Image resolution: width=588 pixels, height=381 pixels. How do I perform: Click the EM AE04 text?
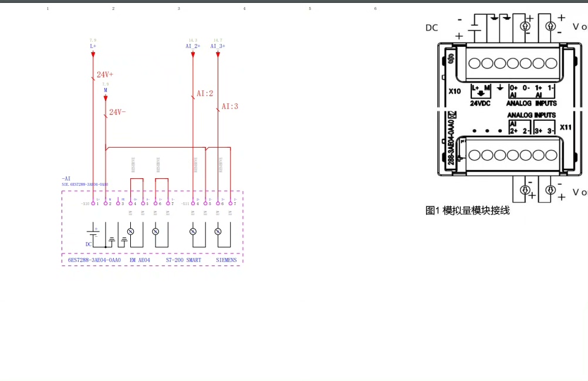(x=140, y=260)
